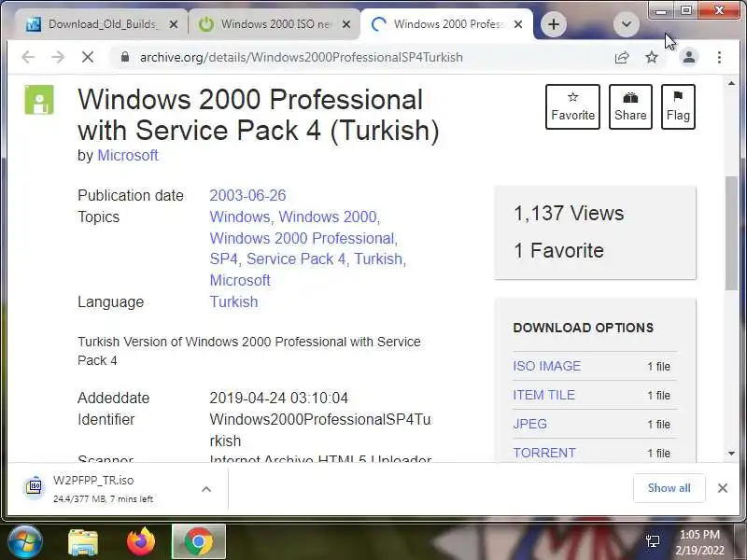The width and height of the screenshot is (747, 560).
Task: Go back to previous page
Action: [x=28, y=57]
